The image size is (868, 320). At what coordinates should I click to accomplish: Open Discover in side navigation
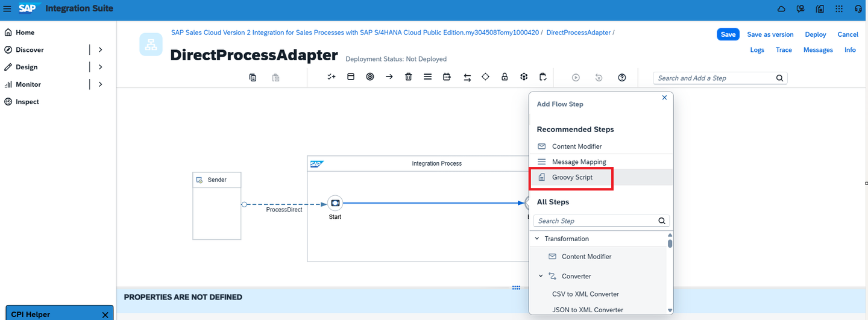click(x=30, y=49)
